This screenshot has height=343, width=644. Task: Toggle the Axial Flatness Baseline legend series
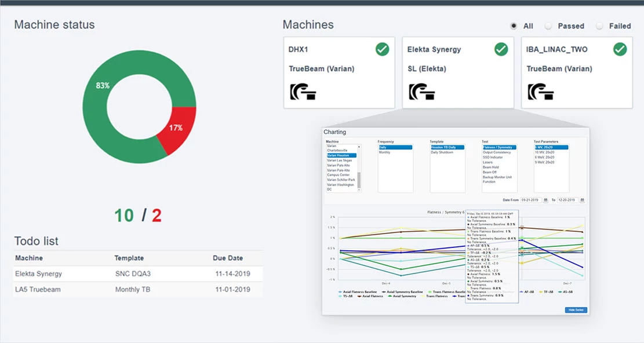coord(357,291)
